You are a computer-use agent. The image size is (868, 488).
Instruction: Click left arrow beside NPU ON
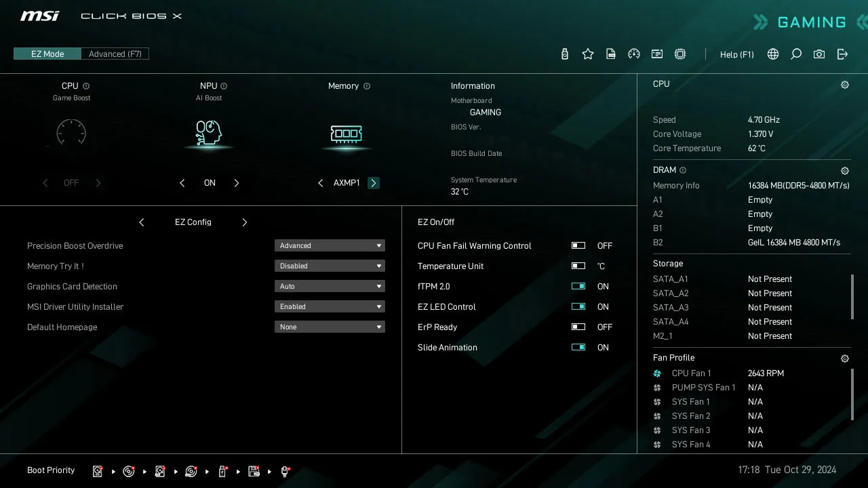point(182,183)
